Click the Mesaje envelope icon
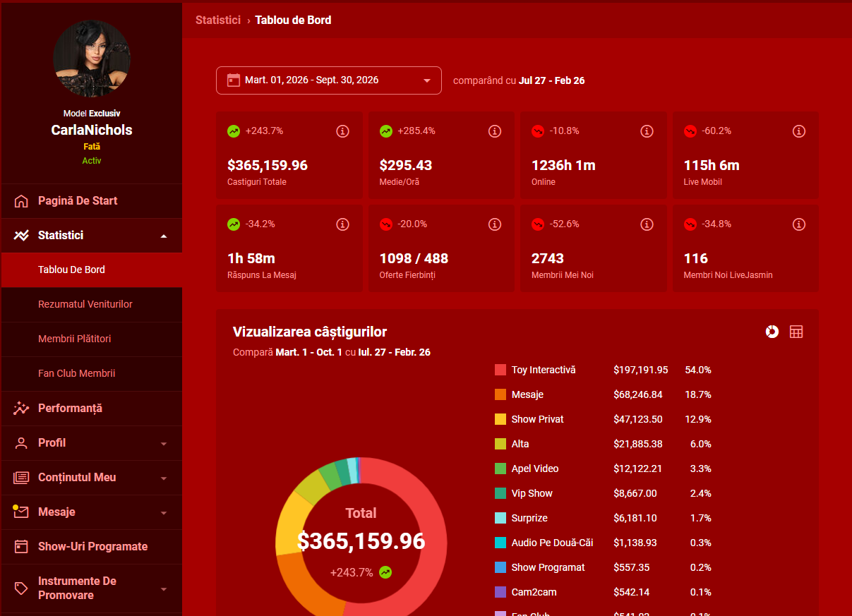Viewport: 852px width, 616px height. coord(21,512)
